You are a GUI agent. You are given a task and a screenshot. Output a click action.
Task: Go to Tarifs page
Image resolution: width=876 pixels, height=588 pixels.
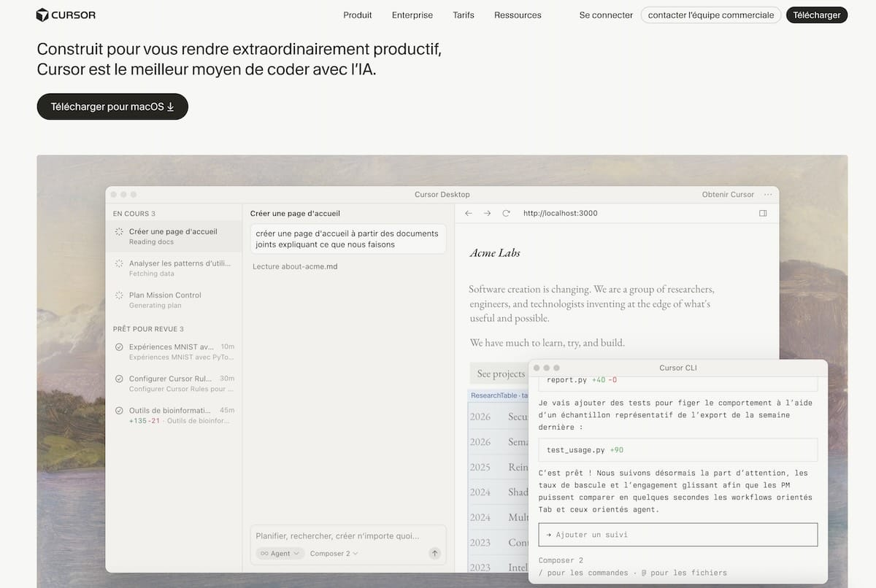(x=464, y=15)
